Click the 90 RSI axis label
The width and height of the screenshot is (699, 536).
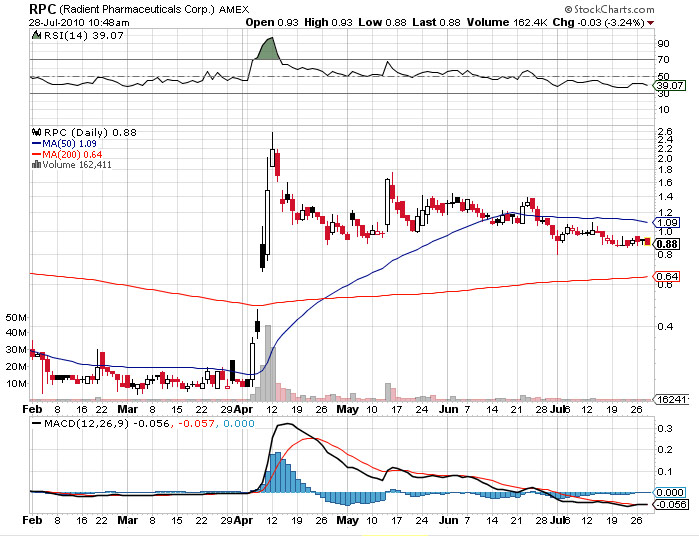click(x=663, y=43)
